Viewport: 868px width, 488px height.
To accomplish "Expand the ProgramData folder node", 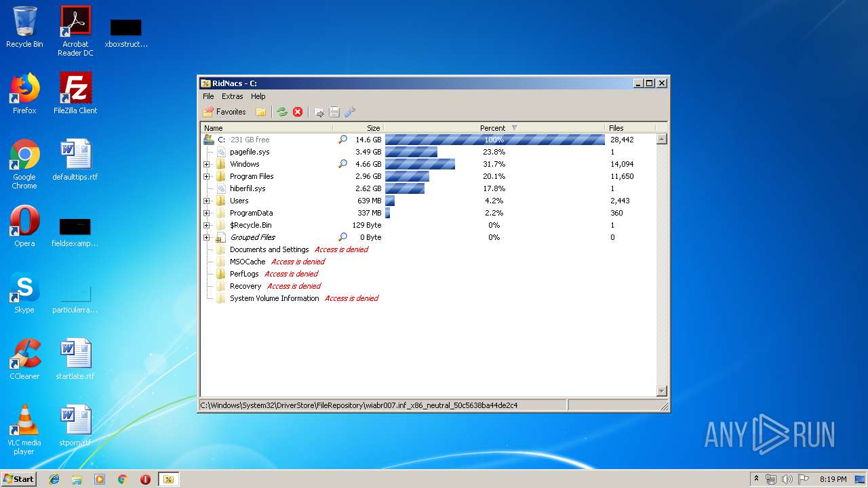I will tap(207, 213).
